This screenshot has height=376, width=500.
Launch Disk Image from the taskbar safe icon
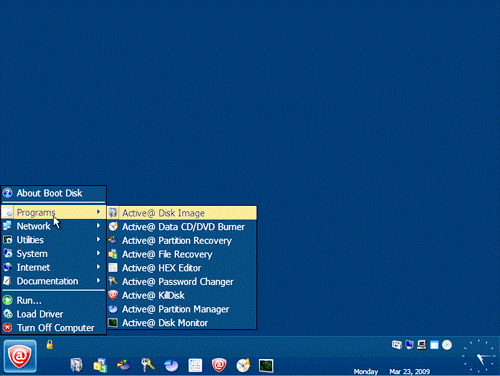coord(76,365)
